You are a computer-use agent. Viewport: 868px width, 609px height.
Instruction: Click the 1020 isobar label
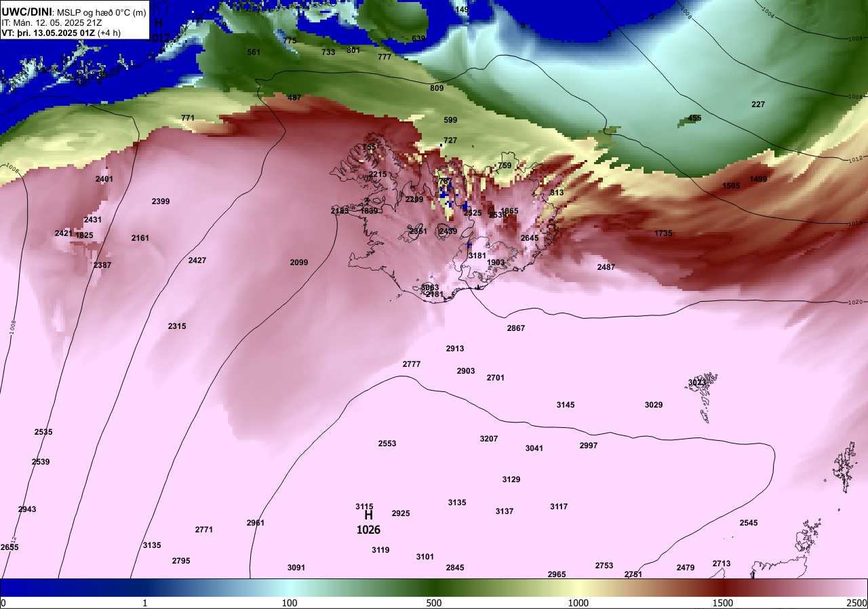pos(854,302)
